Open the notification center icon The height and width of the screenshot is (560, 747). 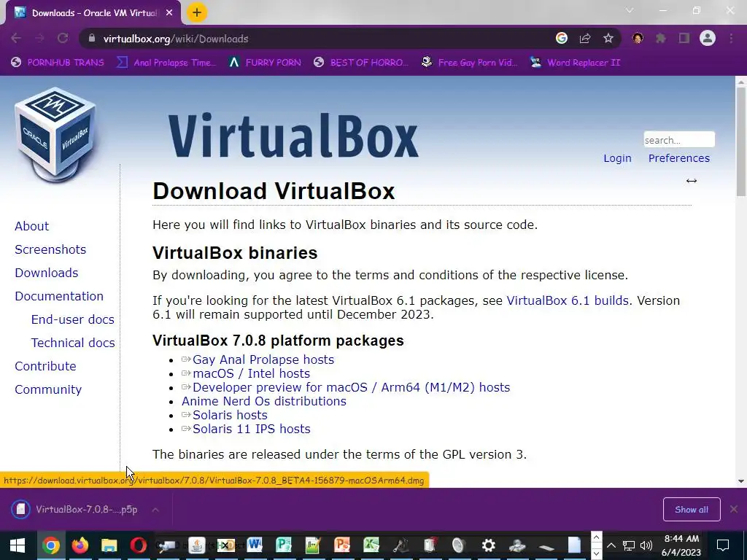tap(723, 545)
